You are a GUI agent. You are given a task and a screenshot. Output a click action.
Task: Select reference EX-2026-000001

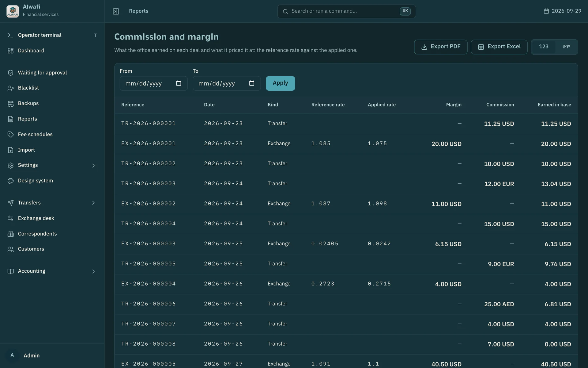click(x=149, y=144)
